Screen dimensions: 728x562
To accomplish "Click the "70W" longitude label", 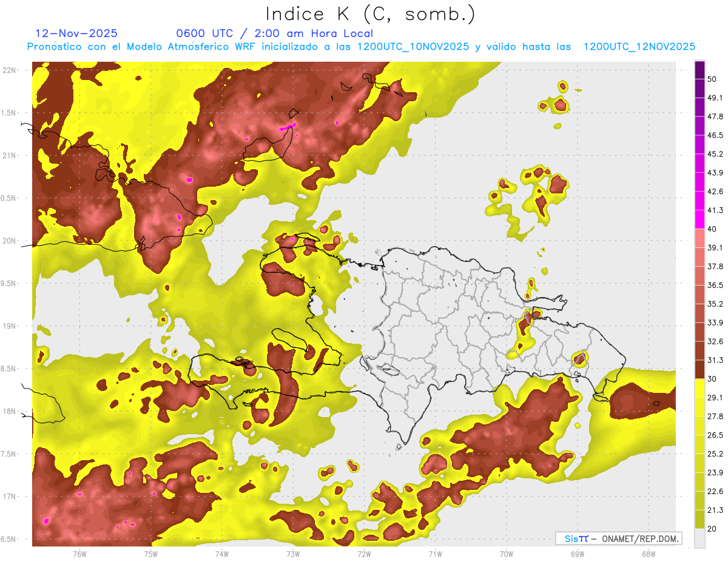I will tap(506, 554).
